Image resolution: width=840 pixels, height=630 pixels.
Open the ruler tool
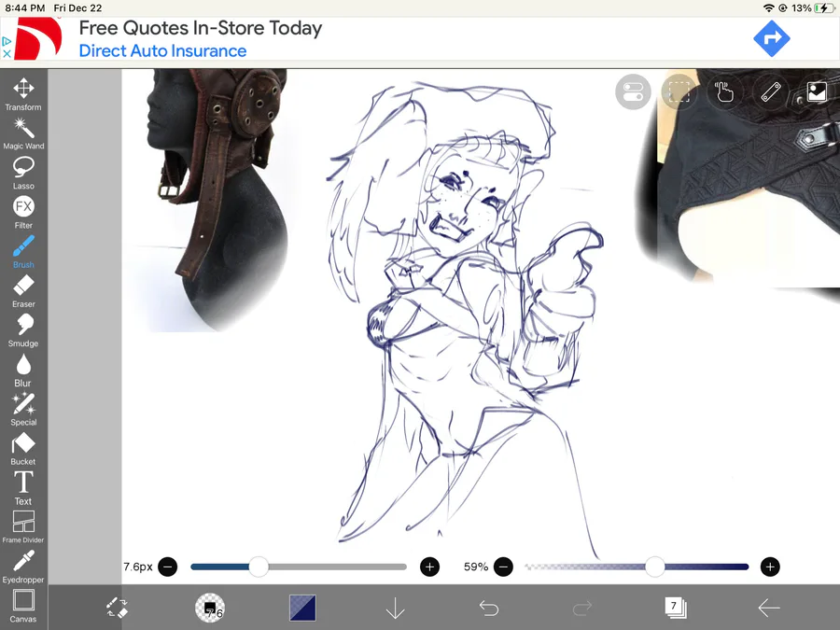point(770,91)
